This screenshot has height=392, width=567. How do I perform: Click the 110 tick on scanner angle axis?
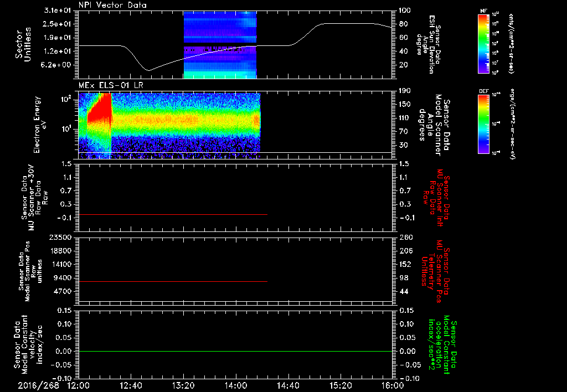click(405, 118)
